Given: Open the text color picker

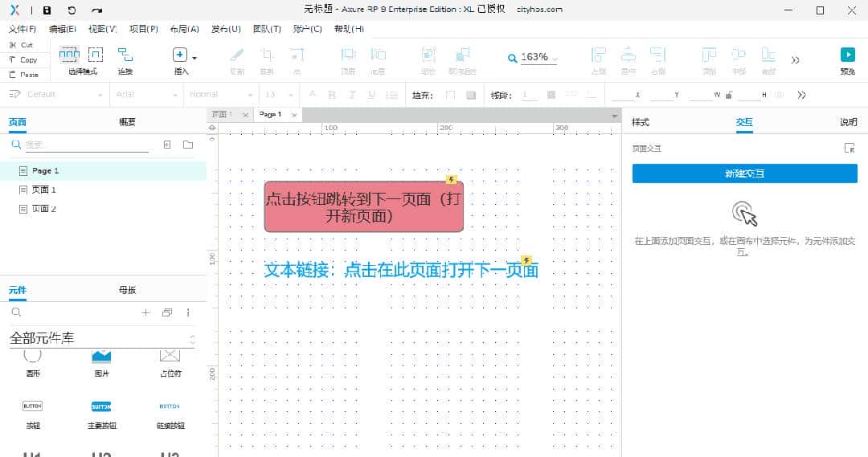Looking at the screenshot, I should pyautogui.click(x=312, y=95).
